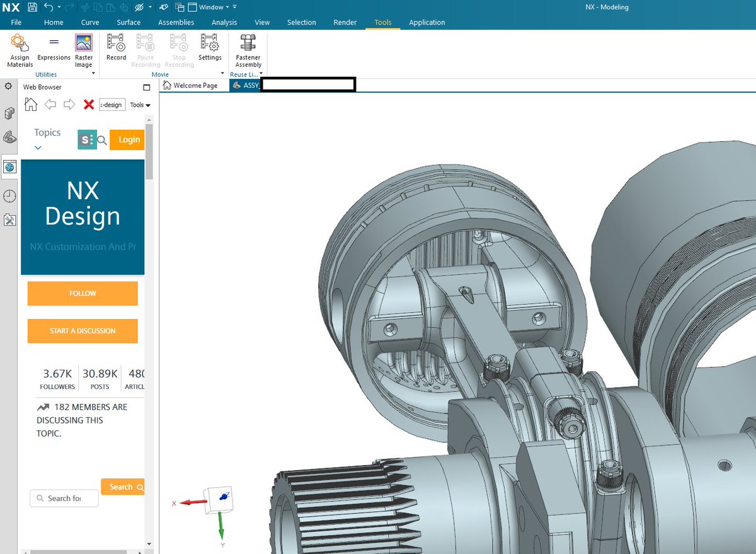Click the magnifier search icon beside Login
This screenshot has width=756, height=554.
pos(102,141)
